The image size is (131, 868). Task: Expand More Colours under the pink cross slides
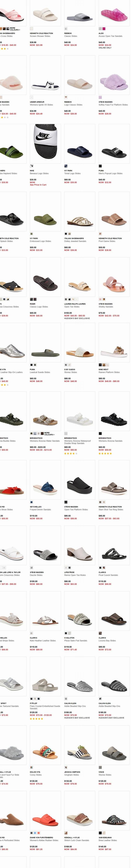click(x=14, y=29)
